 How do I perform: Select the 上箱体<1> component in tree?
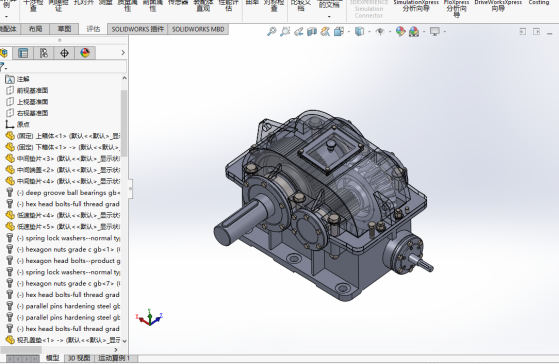tap(63, 136)
